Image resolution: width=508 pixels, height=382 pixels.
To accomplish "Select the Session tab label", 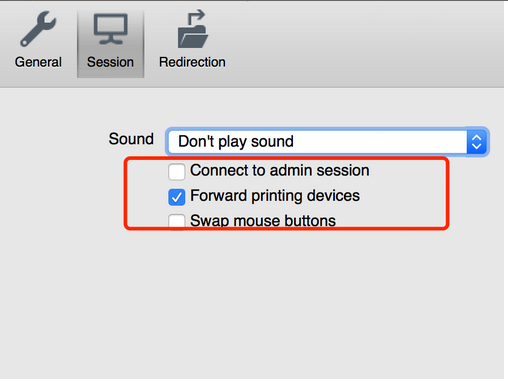I will (110, 62).
